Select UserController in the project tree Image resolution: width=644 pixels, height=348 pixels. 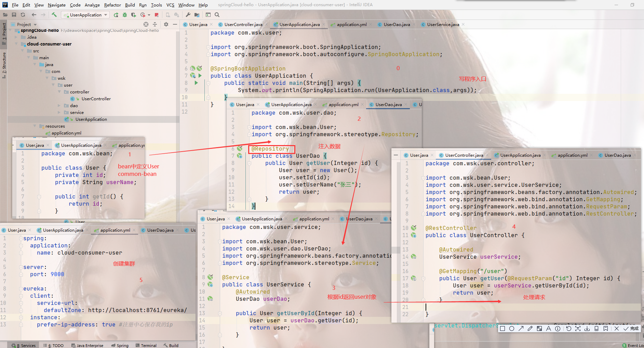(96, 99)
